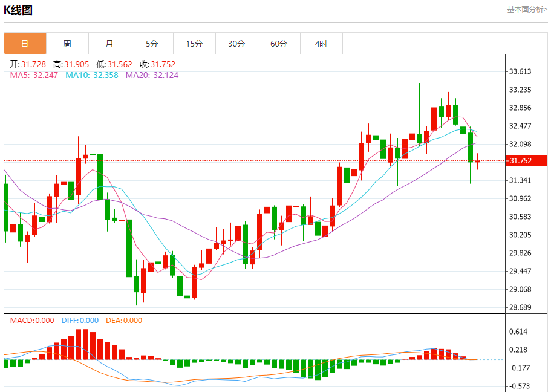Image resolution: width=551 pixels, height=392 pixels.
Task: Click the 31.341 price axis label
Action: click(520, 180)
